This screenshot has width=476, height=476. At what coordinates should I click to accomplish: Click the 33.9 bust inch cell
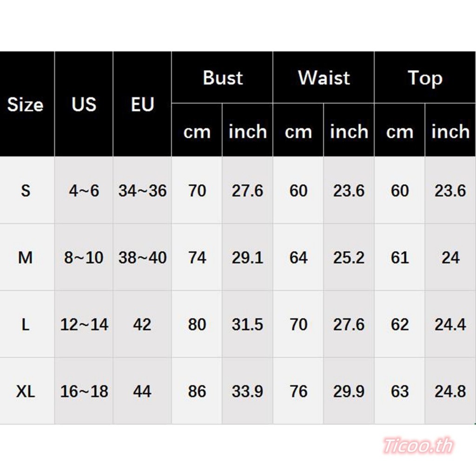click(247, 391)
